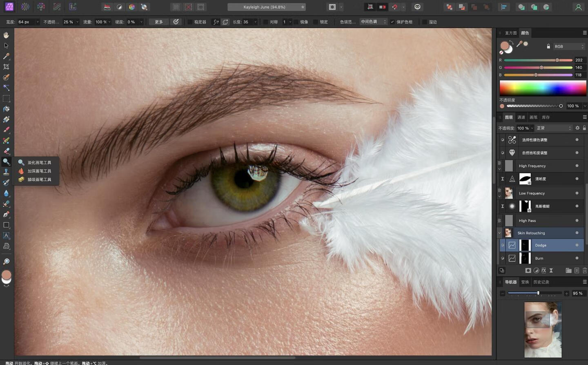Image resolution: width=588 pixels, height=365 pixels.
Task: Add mask layer icon in layers panel
Action: pos(528,270)
